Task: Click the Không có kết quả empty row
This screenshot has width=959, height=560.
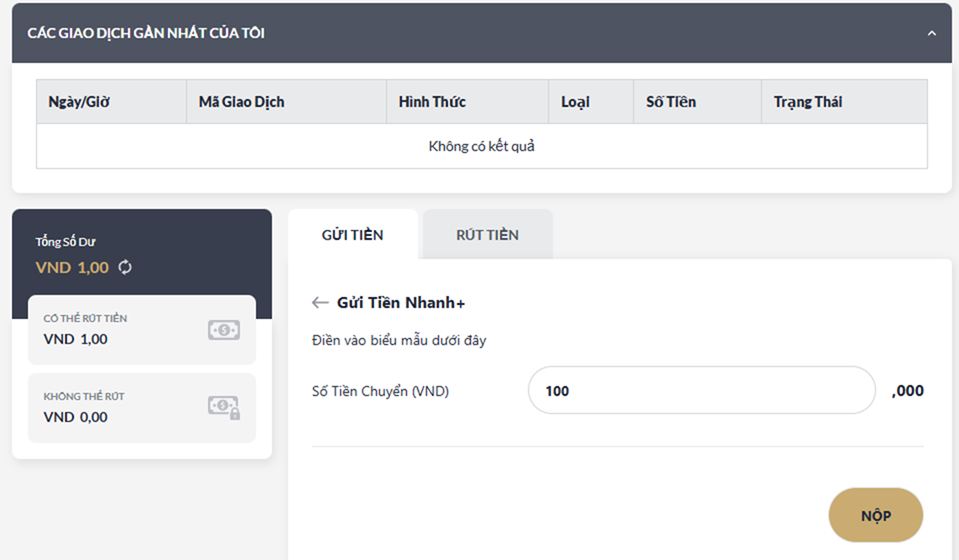Action: pyautogui.click(x=481, y=146)
